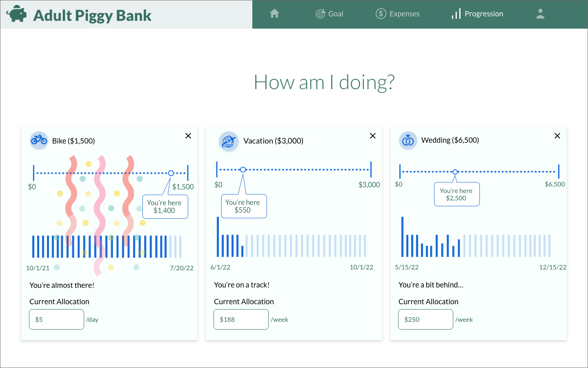Click the Wedding start date 5/15/22
The width and height of the screenshot is (588, 368).
(407, 267)
